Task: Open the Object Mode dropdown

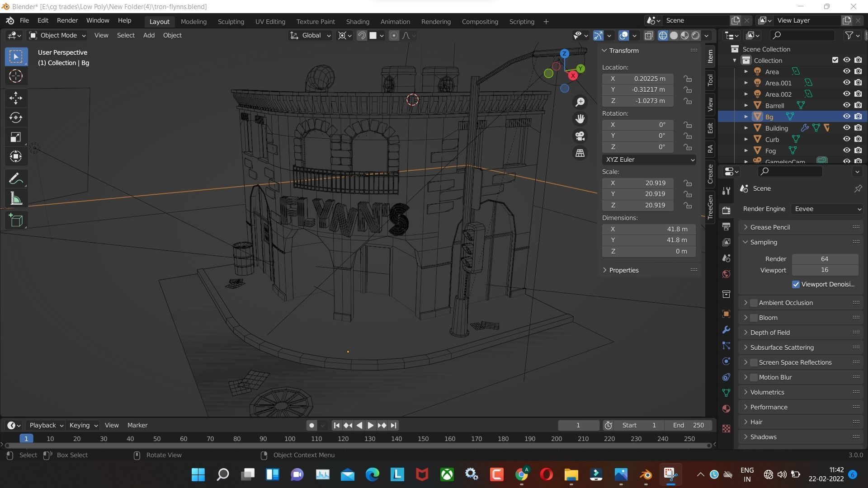Action: tap(57, 35)
